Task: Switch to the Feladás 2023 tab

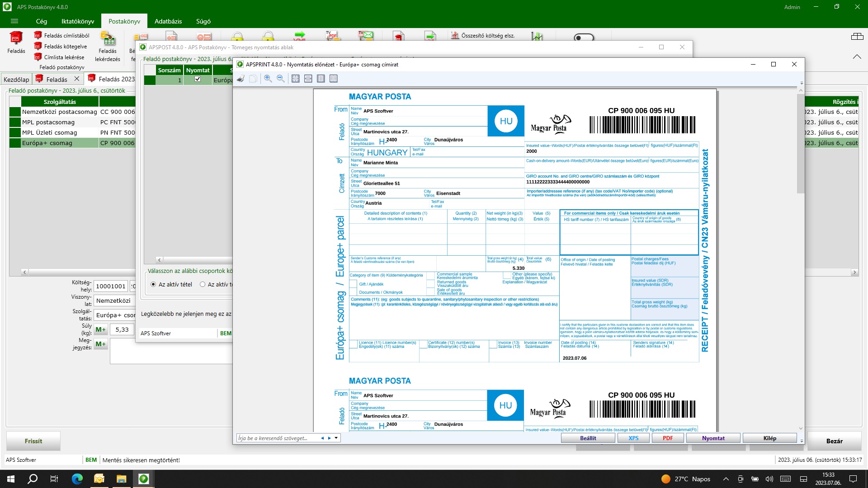Action: (112, 79)
